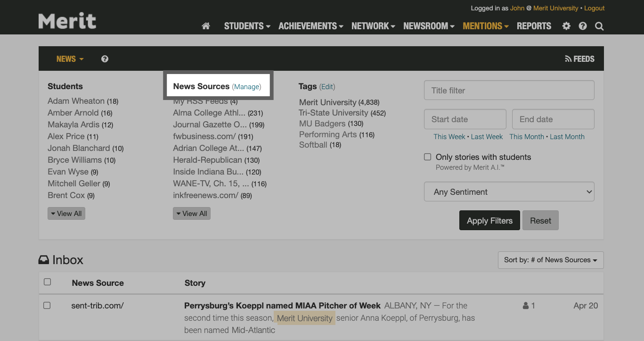Viewport: 644px width, 341px height.
Task: Open the Sort by News Sources dropdown
Action: (550, 260)
